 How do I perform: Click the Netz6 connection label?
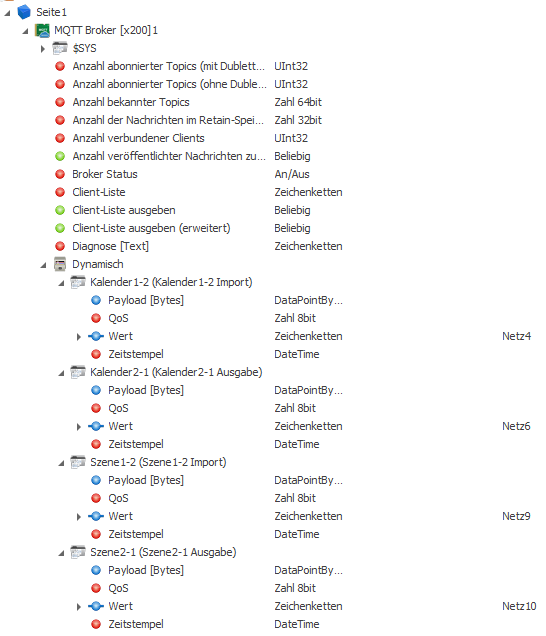[516, 426]
